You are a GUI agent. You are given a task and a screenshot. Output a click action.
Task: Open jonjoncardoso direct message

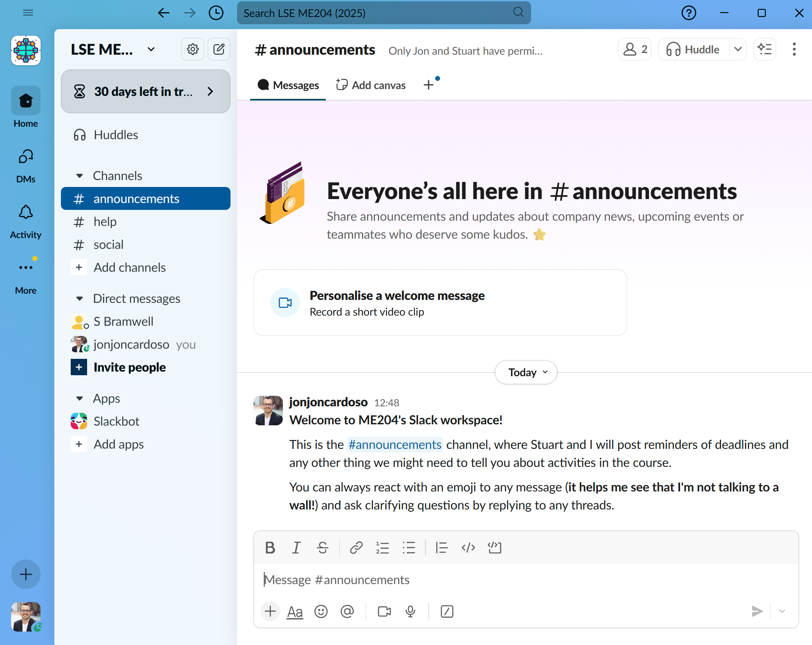145,344
